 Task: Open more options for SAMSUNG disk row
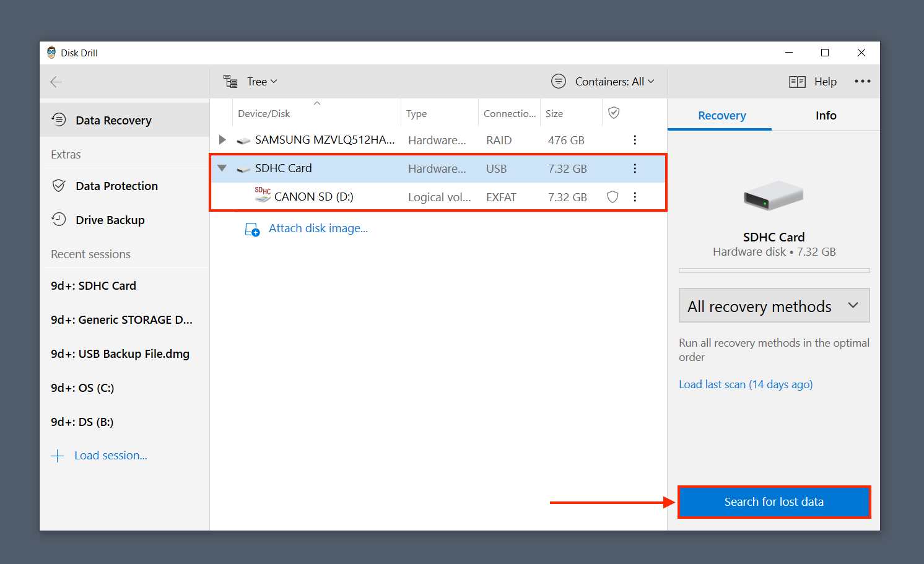(635, 140)
